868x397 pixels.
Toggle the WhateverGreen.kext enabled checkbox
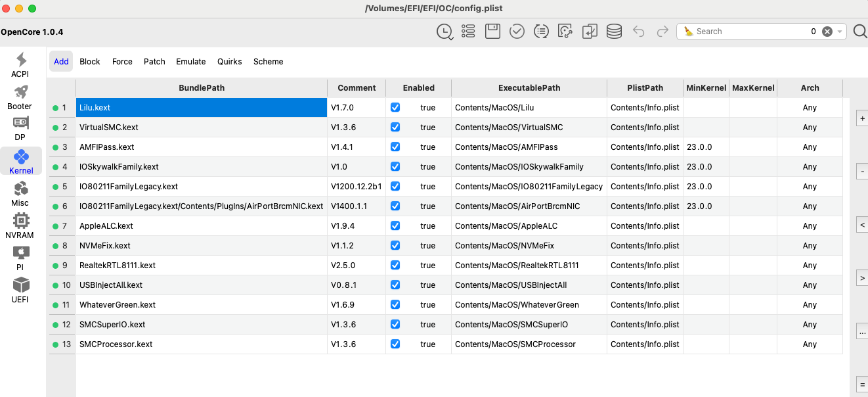395,304
